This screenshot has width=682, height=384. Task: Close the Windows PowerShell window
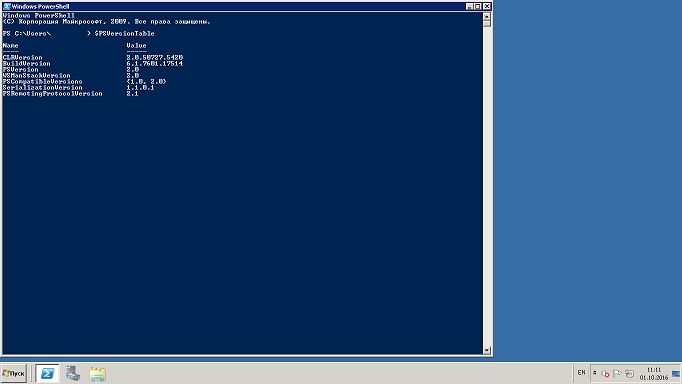487,7
